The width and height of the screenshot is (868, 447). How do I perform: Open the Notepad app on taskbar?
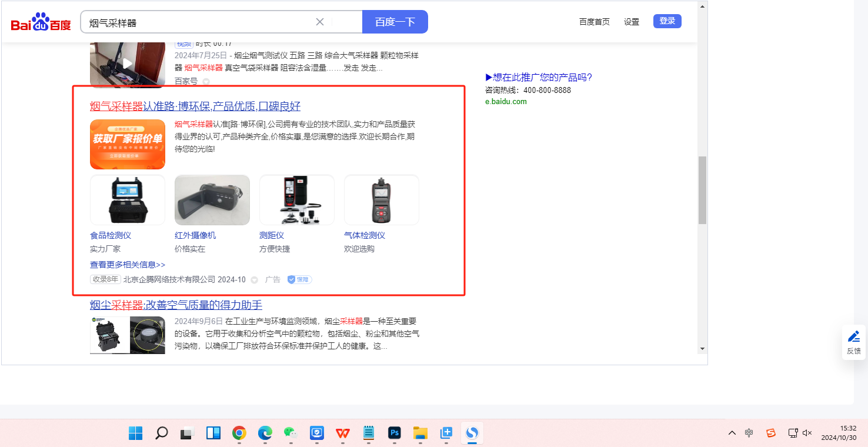369,433
